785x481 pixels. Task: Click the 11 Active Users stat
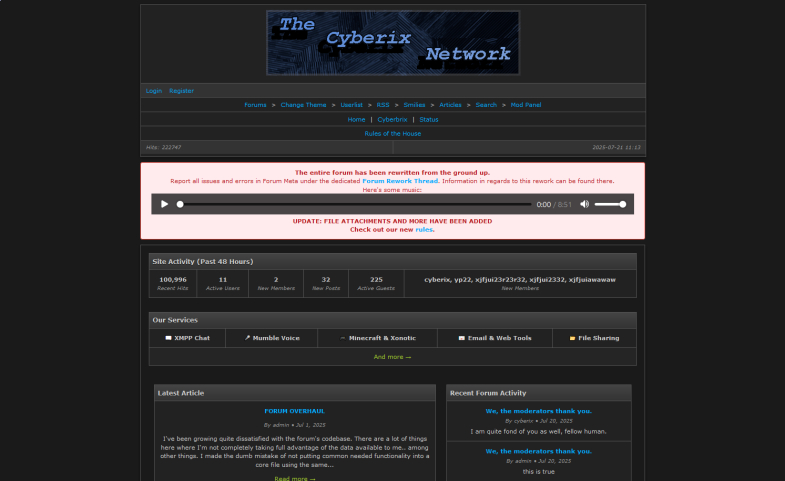coord(223,280)
